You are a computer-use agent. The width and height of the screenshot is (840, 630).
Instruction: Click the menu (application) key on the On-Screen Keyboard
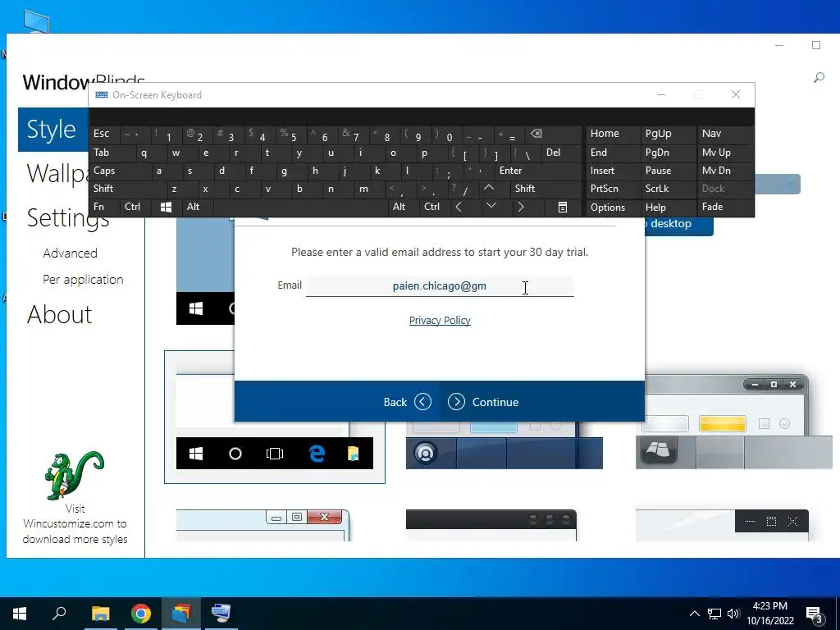[562, 207]
